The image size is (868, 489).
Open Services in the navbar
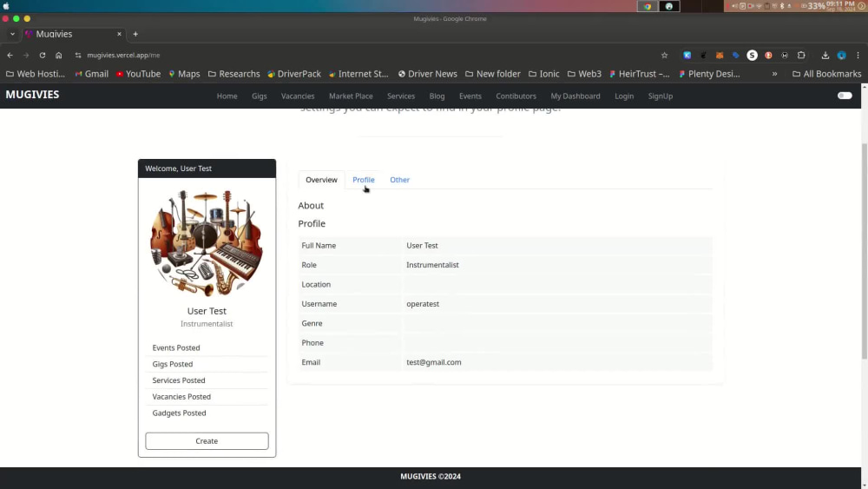click(x=401, y=96)
